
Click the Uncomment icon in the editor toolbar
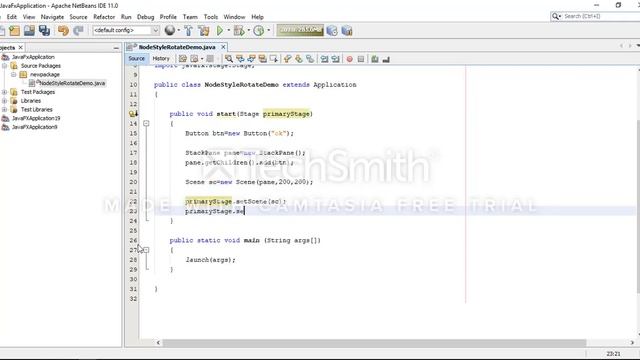coord(386,59)
